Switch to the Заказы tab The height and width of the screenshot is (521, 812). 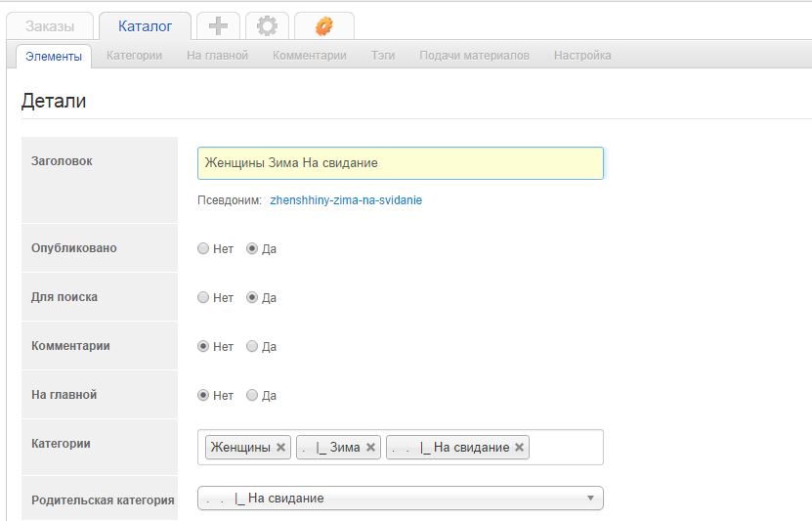click(50, 25)
